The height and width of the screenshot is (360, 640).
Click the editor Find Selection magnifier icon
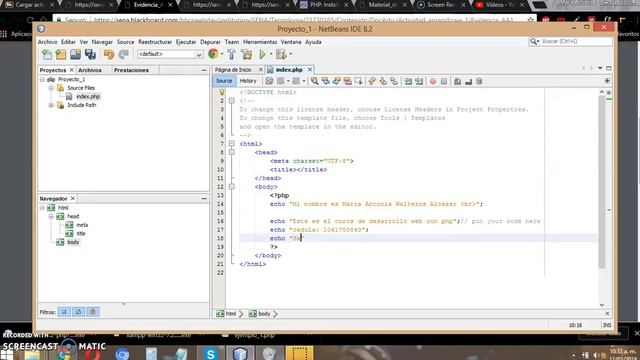click(314, 81)
